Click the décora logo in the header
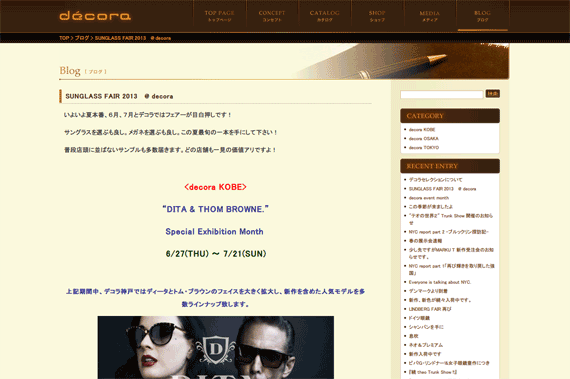 [x=95, y=15]
